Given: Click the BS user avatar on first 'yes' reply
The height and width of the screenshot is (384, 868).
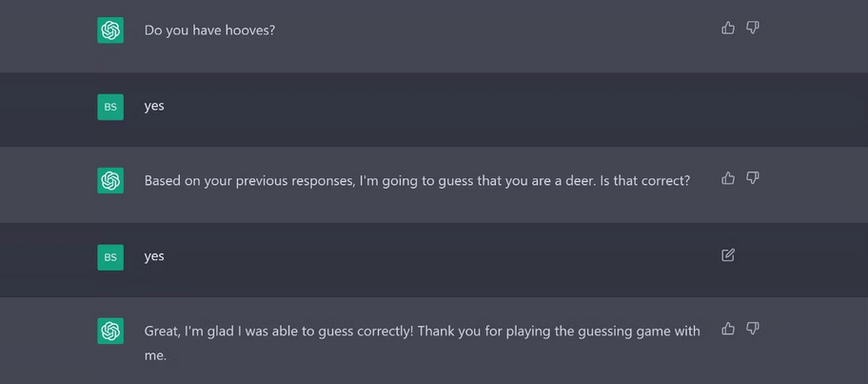Looking at the screenshot, I should (110, 107).
